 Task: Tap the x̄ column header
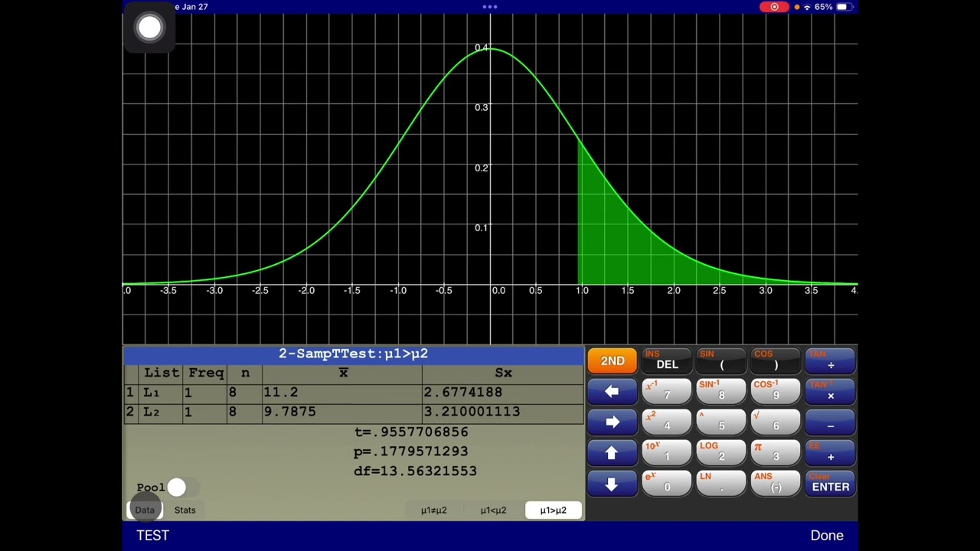point(343,373)
